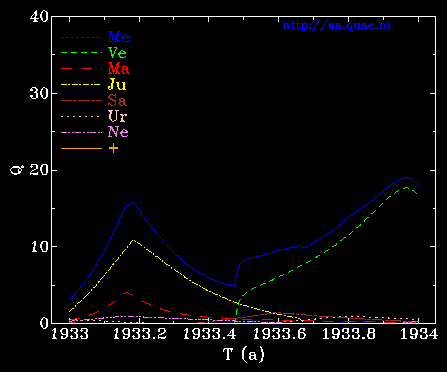Click the x-axis label 1933.8
The image size is (447, 372).
point(349,334)
